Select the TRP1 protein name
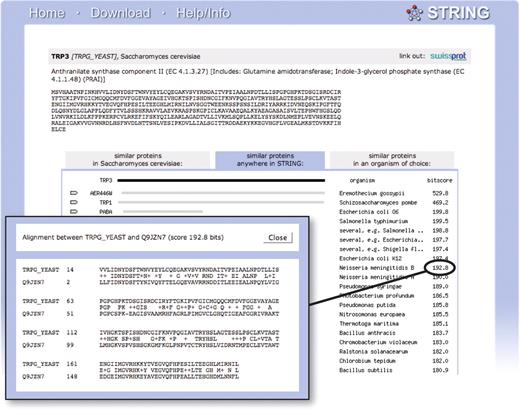Image resolution: width=520 pixels, height=412 pixels. tap(106, 203)
